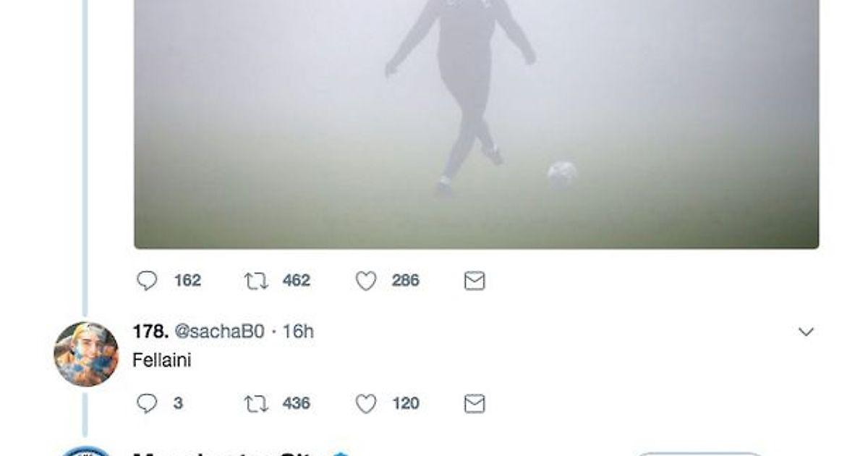Toggle the heart on the Fellaini tweet
Image resolution: width=868 pixels, height=456 pixels.
tap(366, 404)
